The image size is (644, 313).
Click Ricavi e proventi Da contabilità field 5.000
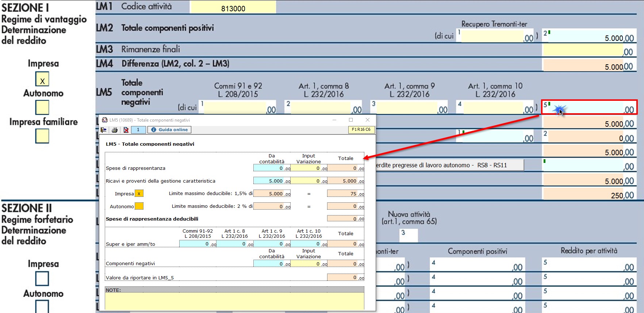coord(272,181)
